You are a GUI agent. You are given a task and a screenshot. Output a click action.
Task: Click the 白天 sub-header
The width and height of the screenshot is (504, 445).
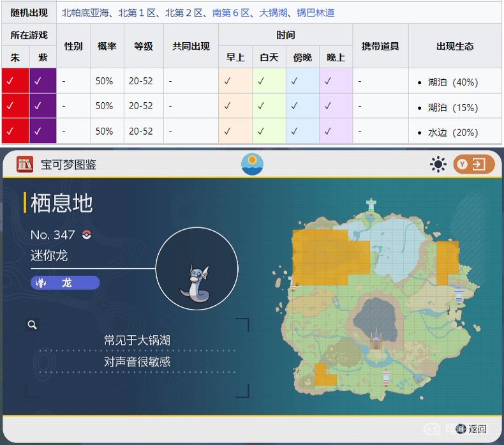[x=269, y=57]
